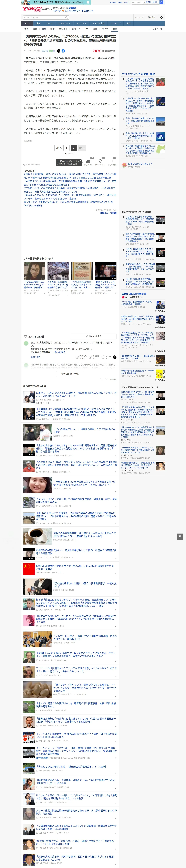Open the ランキング tab

(115, 24)
